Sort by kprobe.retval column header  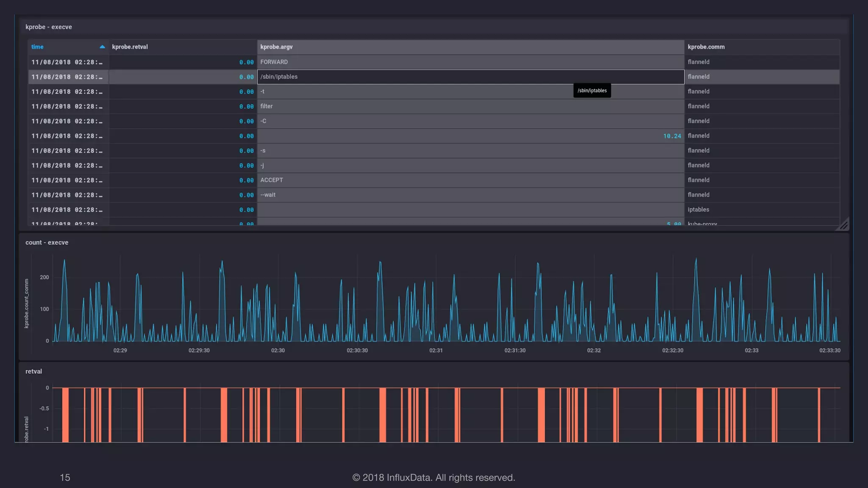point(130,47)
